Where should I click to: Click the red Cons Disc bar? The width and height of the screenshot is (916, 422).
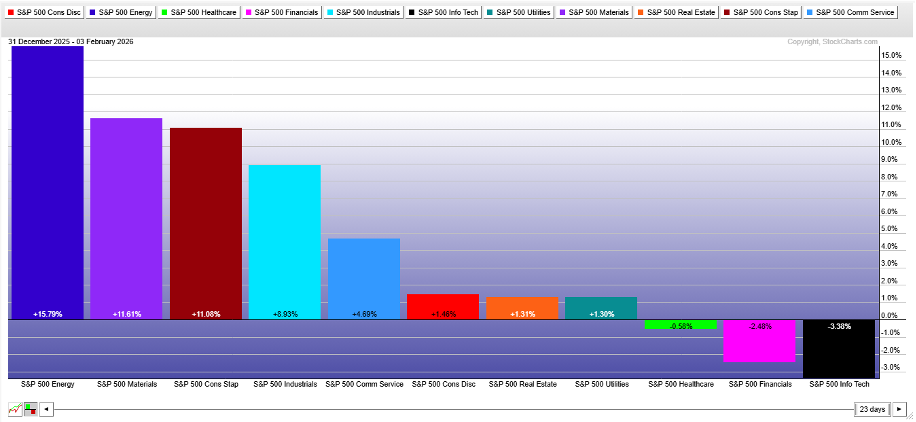tap(443, 306)
